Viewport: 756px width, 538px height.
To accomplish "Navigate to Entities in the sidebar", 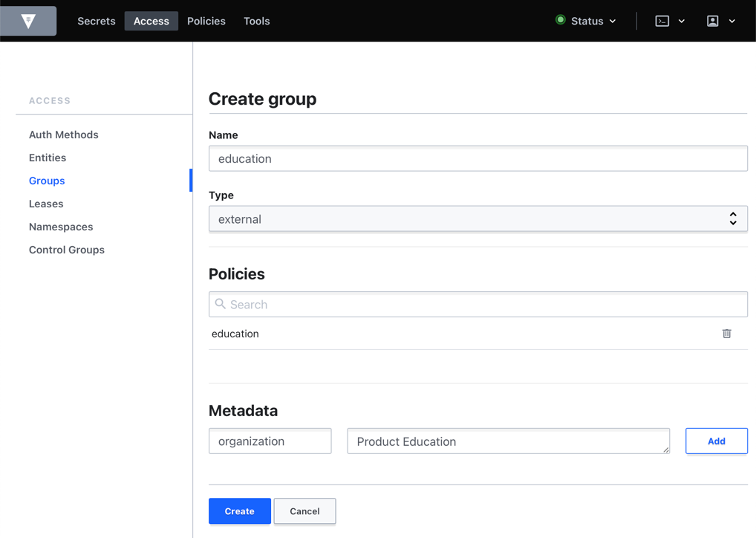I will click(x=47, y=158).
